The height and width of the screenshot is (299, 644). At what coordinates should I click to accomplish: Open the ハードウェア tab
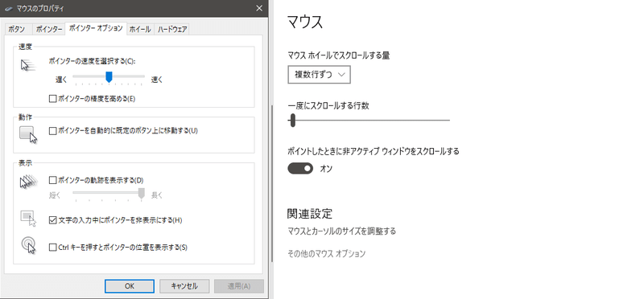pos(172,29)
